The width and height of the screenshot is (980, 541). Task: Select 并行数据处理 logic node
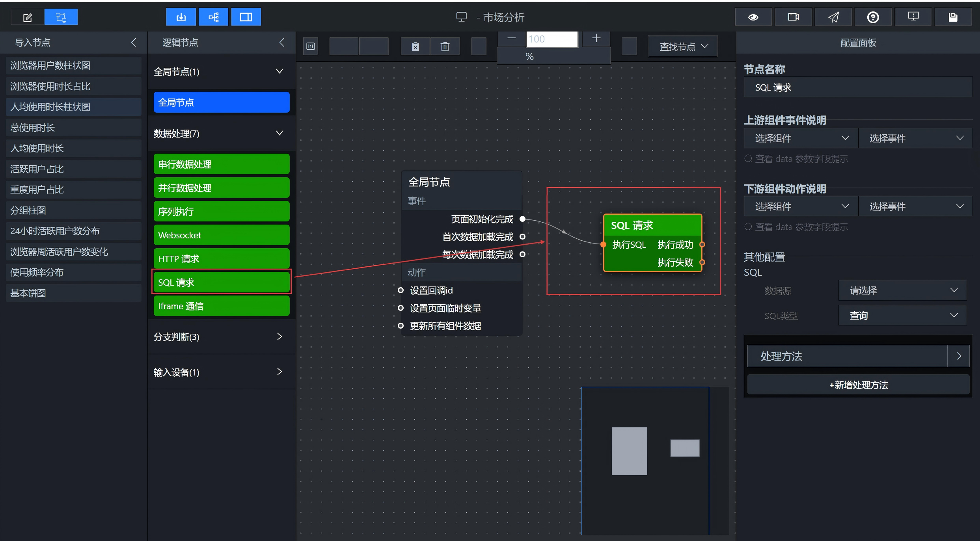[x=222, y=188]
